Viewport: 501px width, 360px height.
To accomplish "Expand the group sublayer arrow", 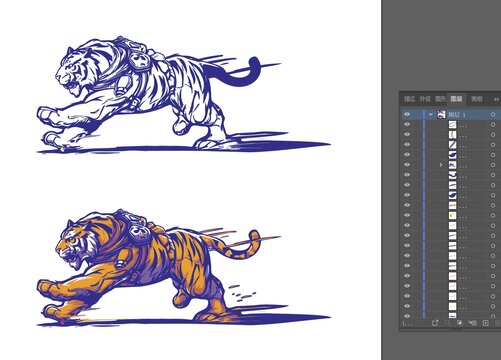I will click(x=441, y=165).
